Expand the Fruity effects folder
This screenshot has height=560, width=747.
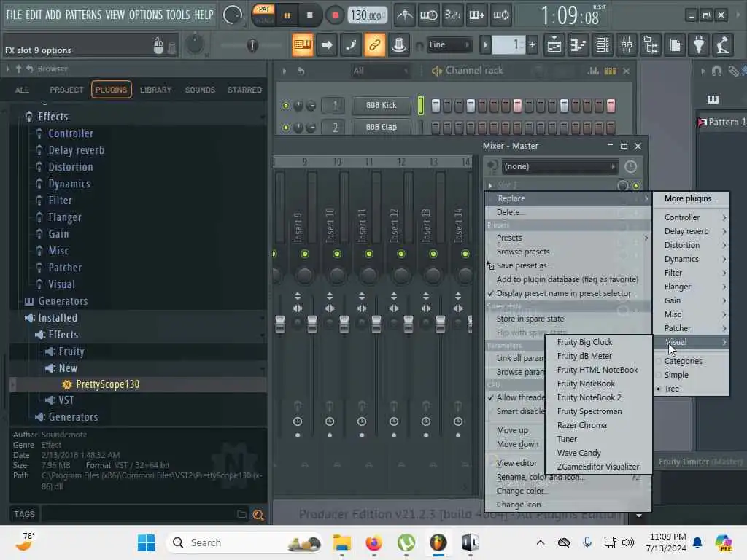pos(71,351)
